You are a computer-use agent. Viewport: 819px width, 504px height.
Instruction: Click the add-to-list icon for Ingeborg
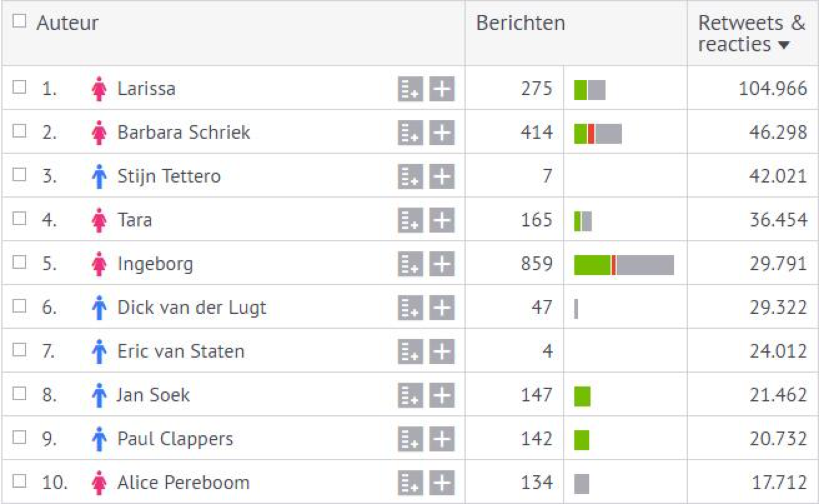[x=410, y=264]
